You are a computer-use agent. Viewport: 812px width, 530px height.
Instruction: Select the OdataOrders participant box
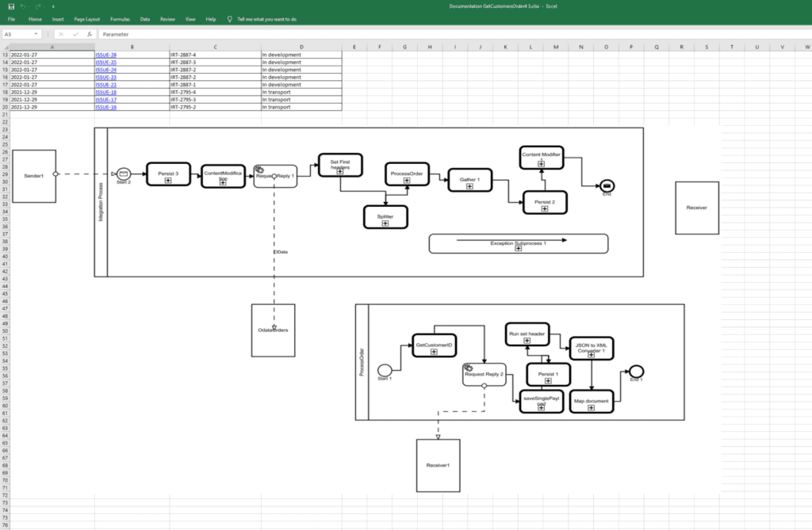[x=274, y=330]
